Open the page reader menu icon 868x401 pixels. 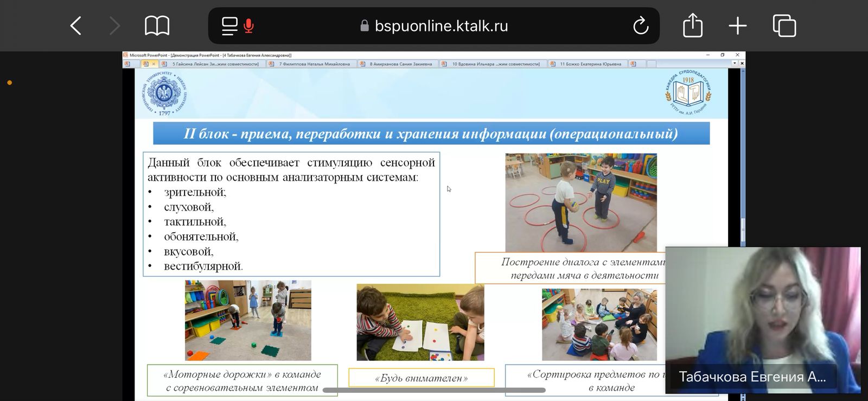tap(229, 26)
